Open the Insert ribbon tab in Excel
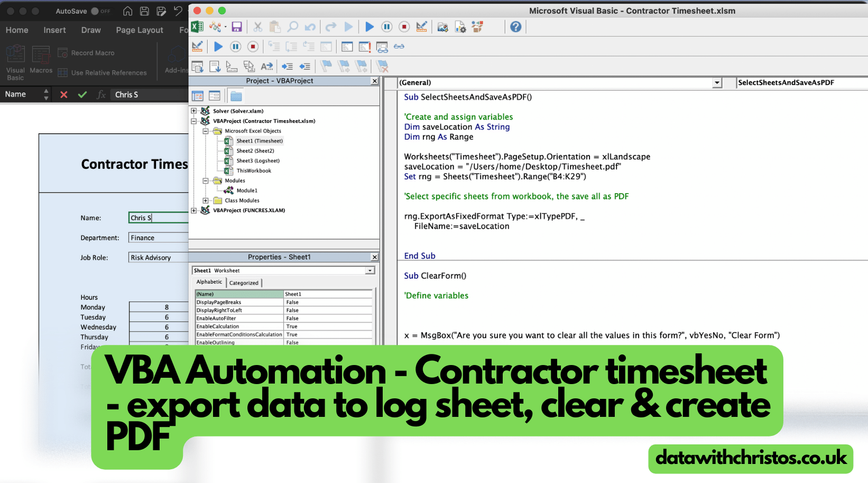This screenshot has height=483, width=868. point(54,30)
